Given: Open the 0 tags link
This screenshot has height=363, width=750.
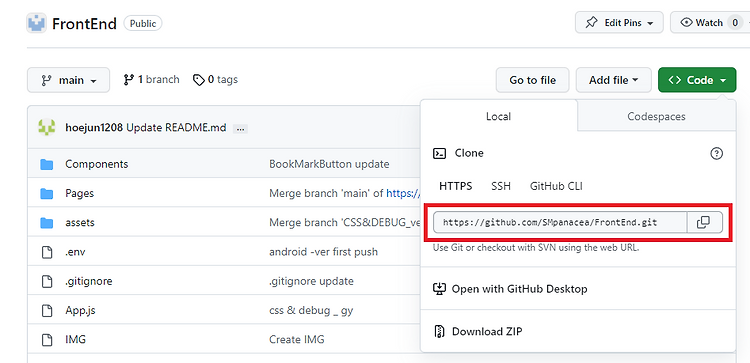Looking at the screenshot, I should point(215,80).
